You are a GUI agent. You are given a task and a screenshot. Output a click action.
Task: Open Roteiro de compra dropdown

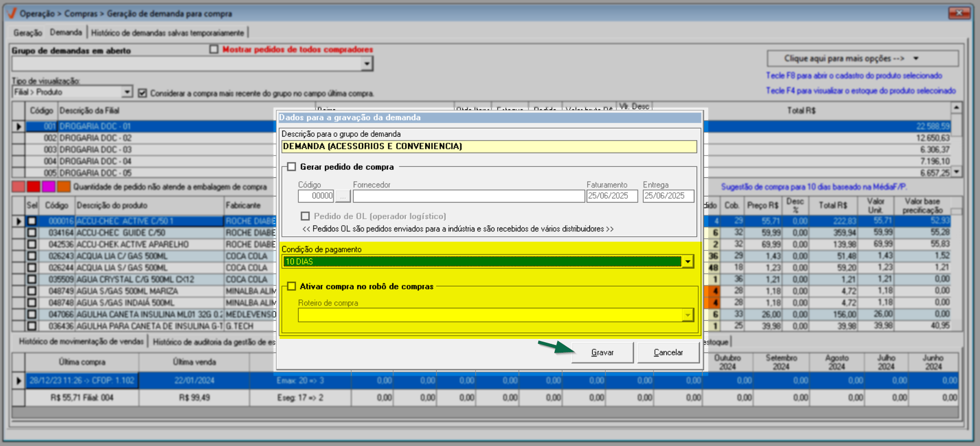pos(688,315)
